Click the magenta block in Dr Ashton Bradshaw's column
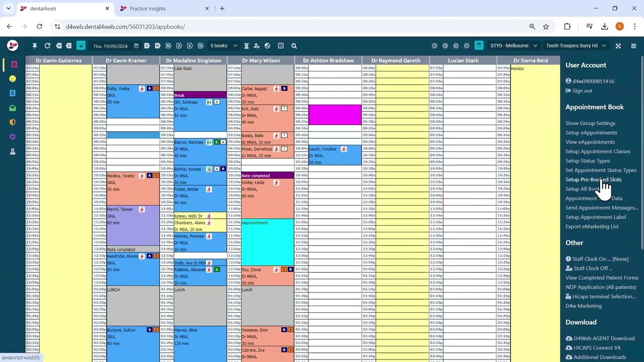The width and height of the screenshot is (644, 362). (x=335, y=115)
